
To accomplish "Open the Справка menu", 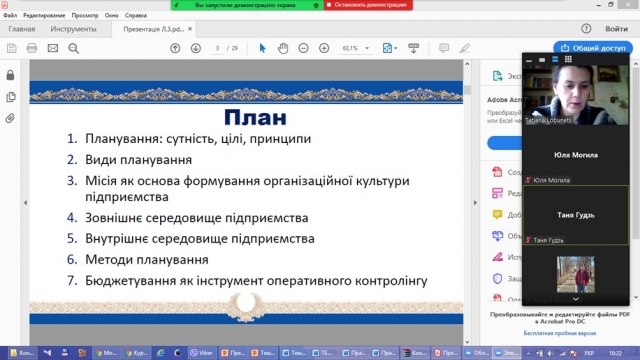I will pos(136,15).
